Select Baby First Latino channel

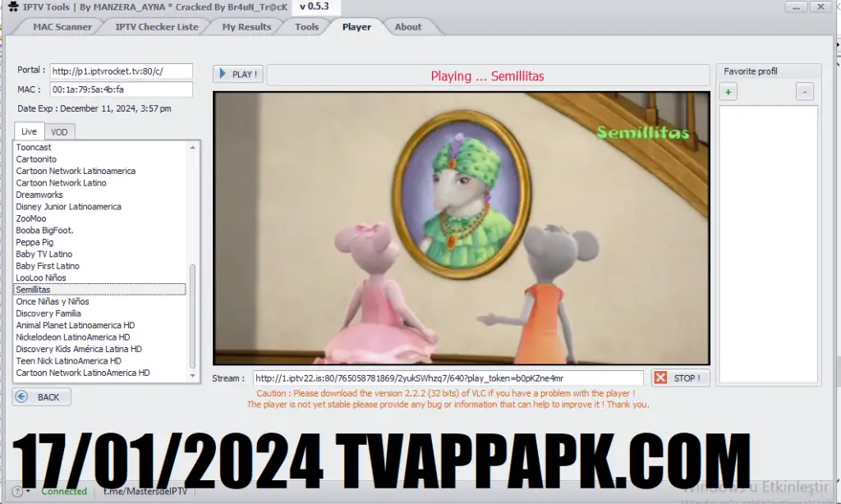(99, 266)
